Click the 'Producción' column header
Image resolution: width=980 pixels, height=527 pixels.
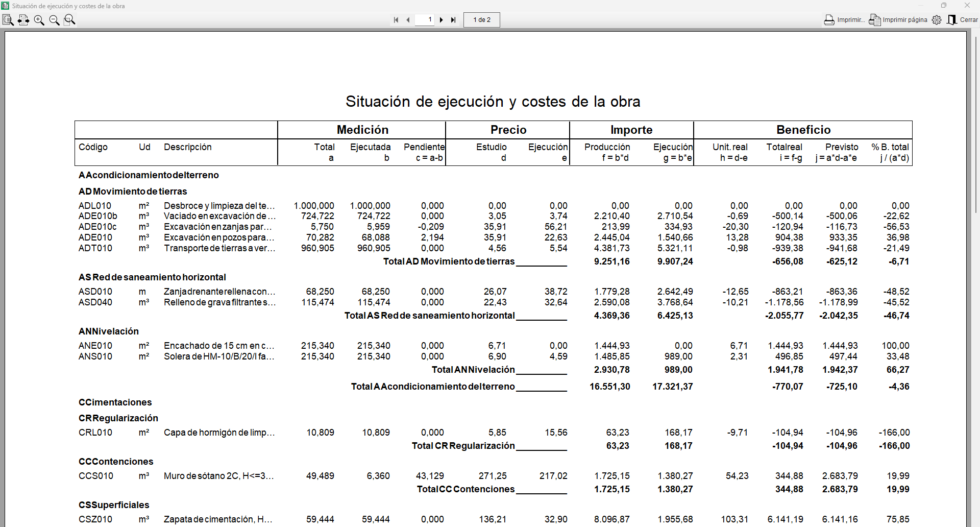[607, 147]
